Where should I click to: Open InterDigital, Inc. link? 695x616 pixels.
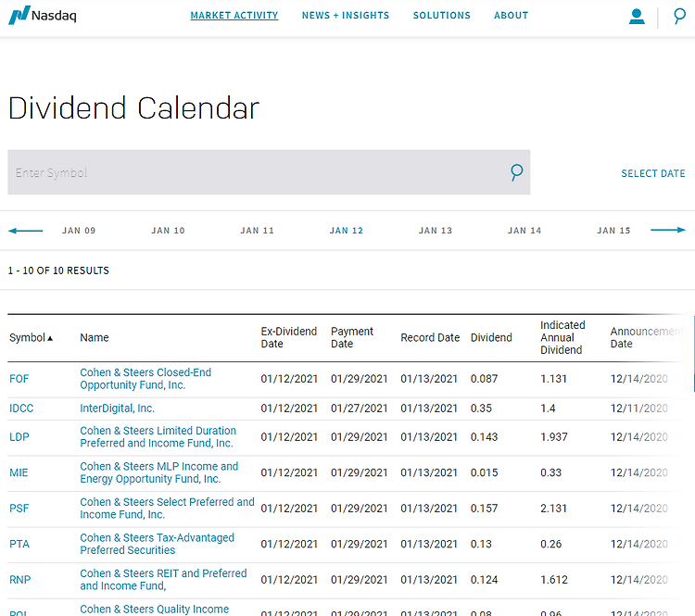click(x=117, y=409)
